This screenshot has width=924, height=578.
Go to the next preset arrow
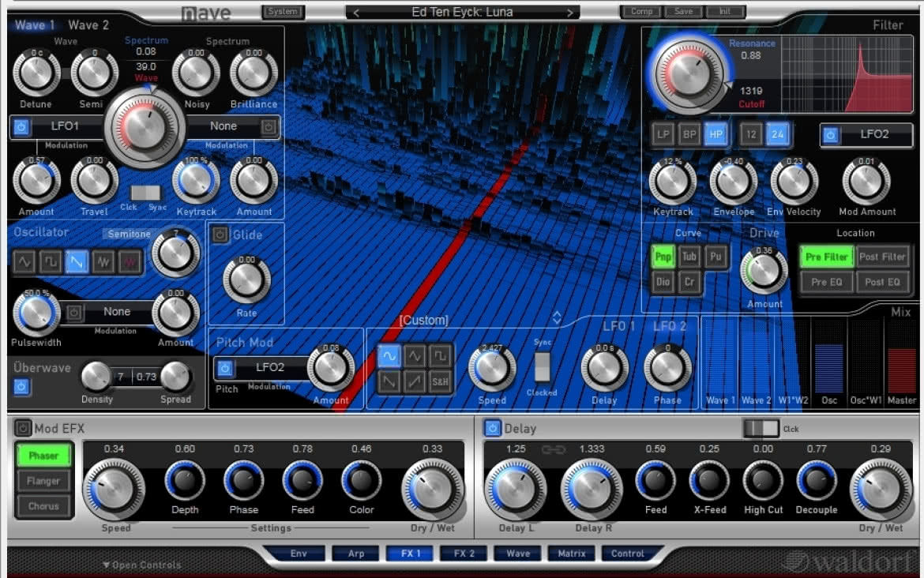(x=569, y=13)
